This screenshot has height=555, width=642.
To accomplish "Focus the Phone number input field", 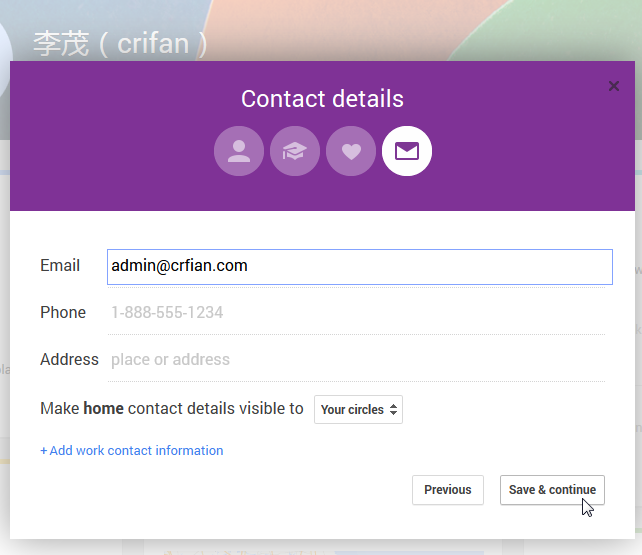I will [x=356, y=313].
